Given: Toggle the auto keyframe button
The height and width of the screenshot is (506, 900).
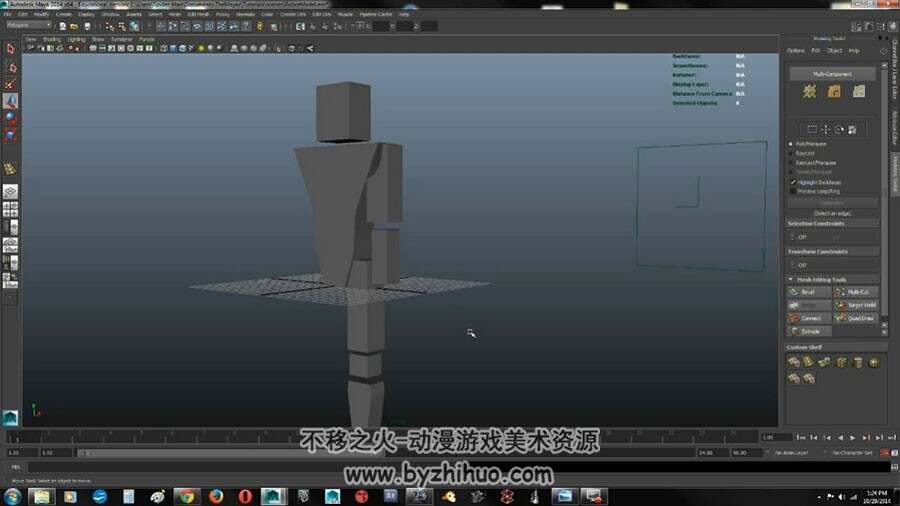Looking at the screenshot, I should [x=885, y=453].
